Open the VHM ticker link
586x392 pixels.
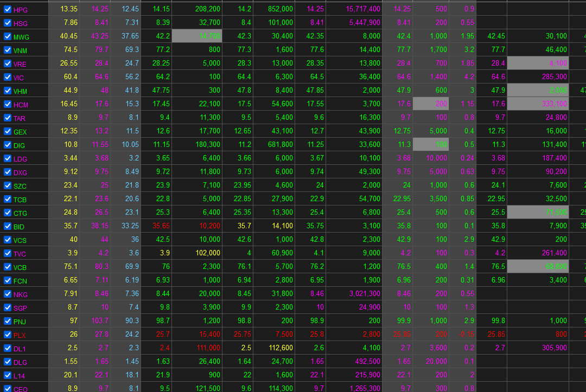(20, 92)
